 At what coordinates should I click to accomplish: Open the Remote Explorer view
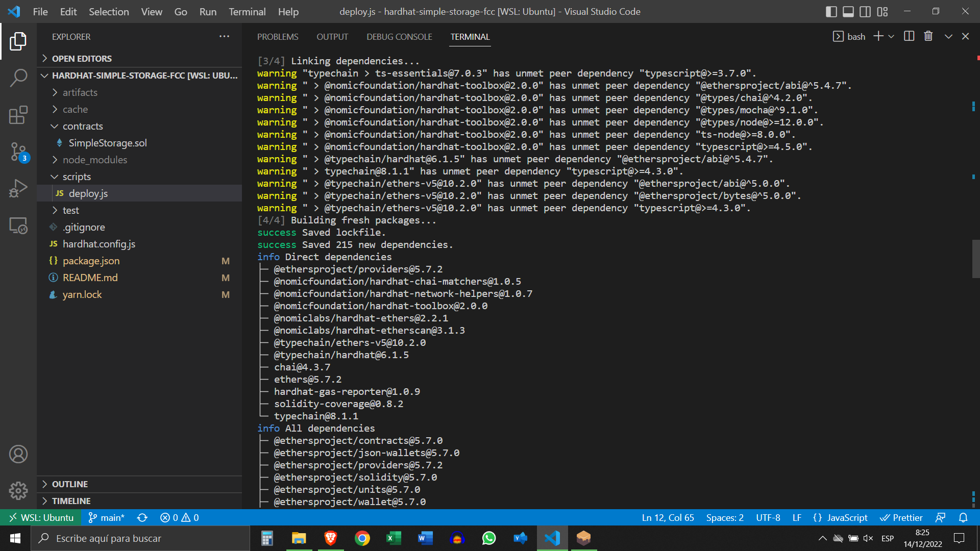pyautogui.click(x=18, y=226)
